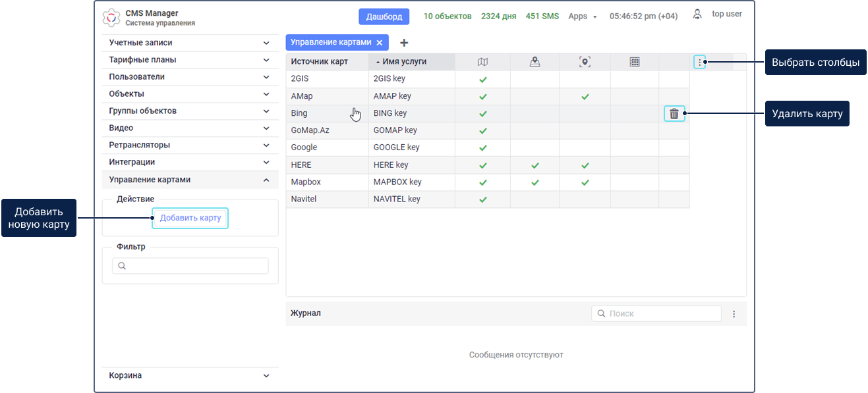Expand the Интеграции section

pyautogui.click(x=190, y=162)
